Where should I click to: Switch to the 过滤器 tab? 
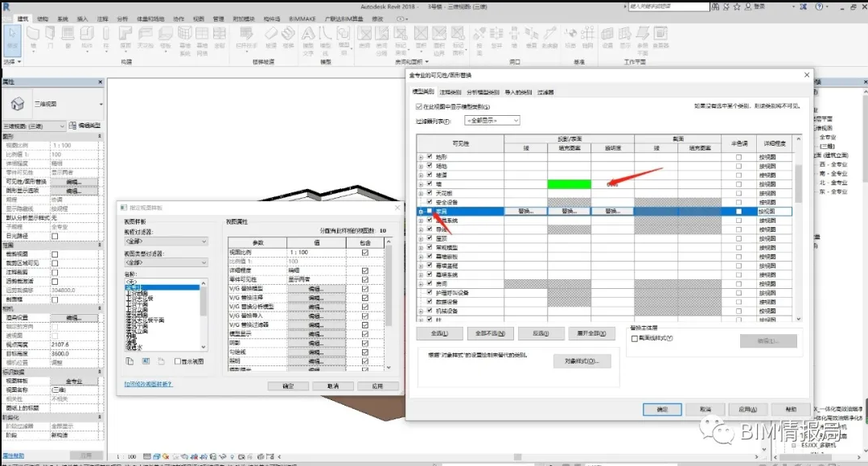tap(546, 92)
